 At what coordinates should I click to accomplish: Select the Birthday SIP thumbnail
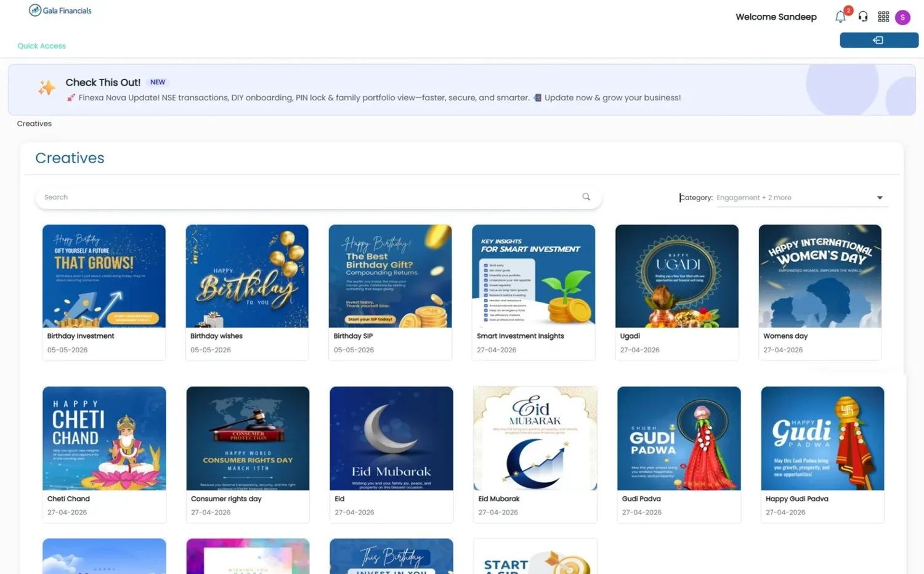(x=390, y=276)
